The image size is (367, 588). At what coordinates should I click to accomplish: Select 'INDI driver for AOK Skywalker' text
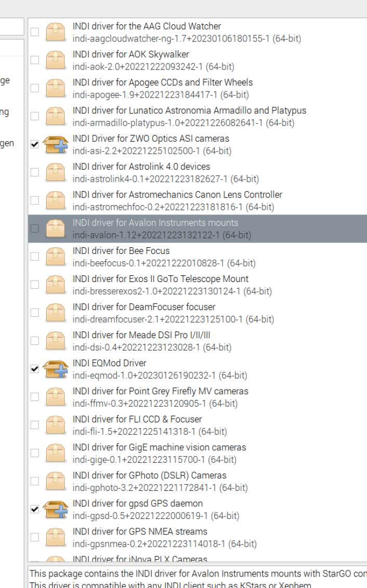click(130, 55)
